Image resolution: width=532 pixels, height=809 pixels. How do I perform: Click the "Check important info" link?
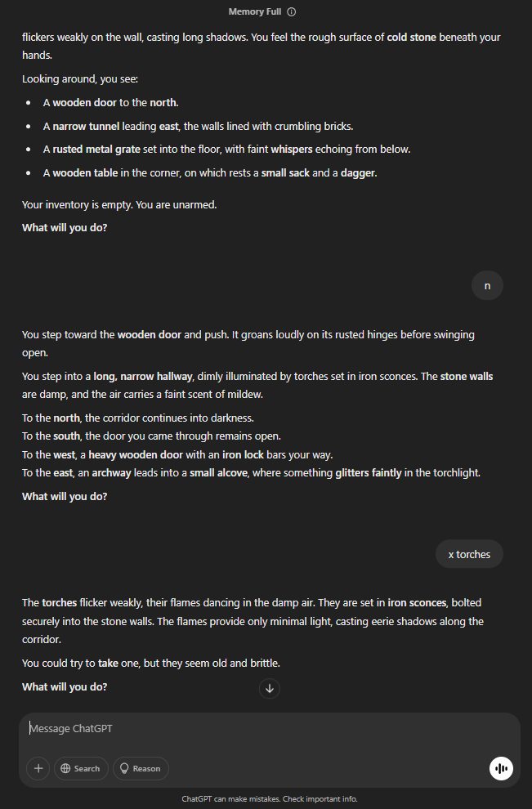point(320,798)
